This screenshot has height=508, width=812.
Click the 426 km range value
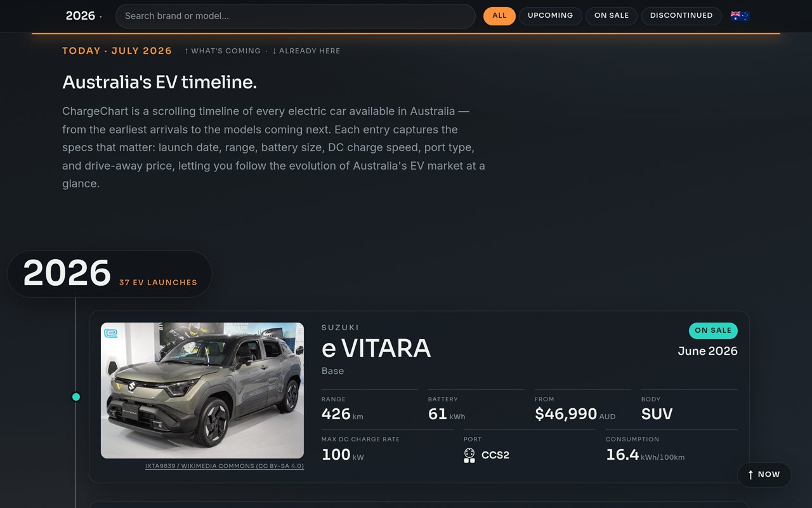(x=343, y=415)
